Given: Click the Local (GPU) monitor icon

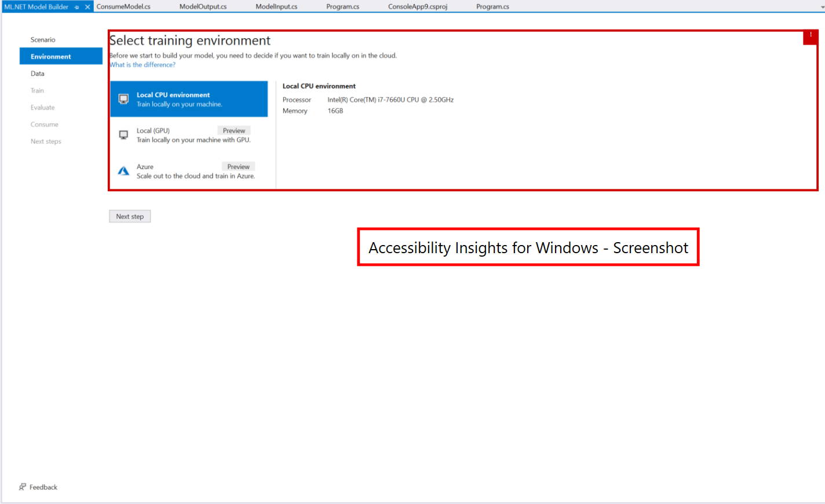Looking at the screenshot, I should pyautogui.click(x=123, y=134).
